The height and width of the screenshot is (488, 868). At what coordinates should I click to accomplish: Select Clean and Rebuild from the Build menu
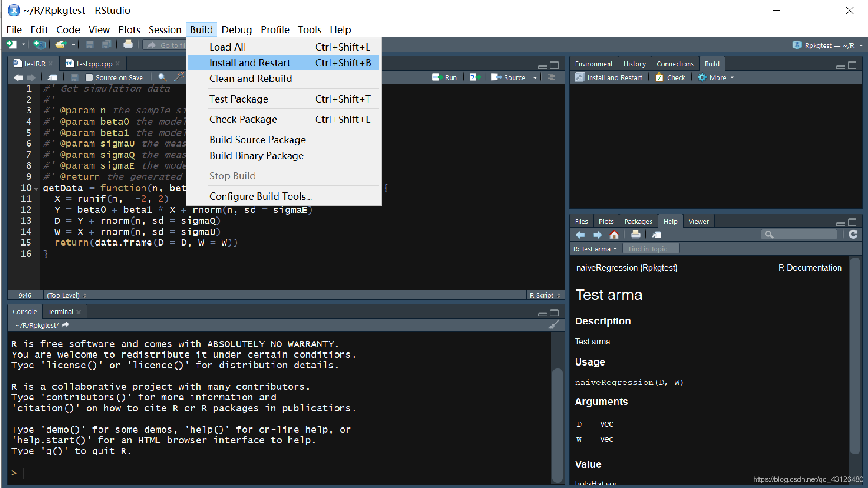pyautogui.click(x=250, y=78)
